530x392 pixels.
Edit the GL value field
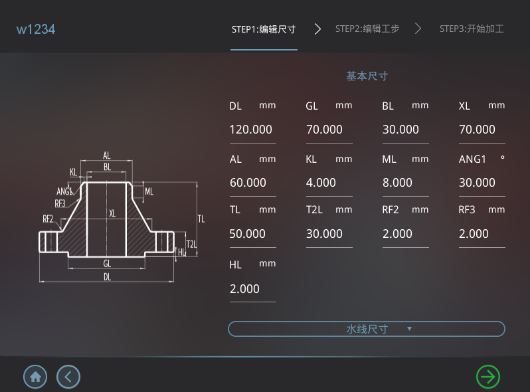tap(329, 130)
